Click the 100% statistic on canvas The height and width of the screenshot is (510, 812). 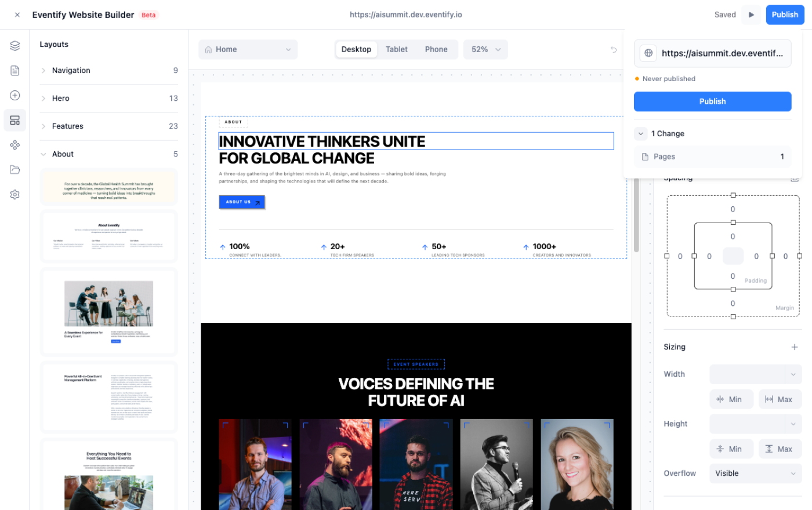point(240,247)
